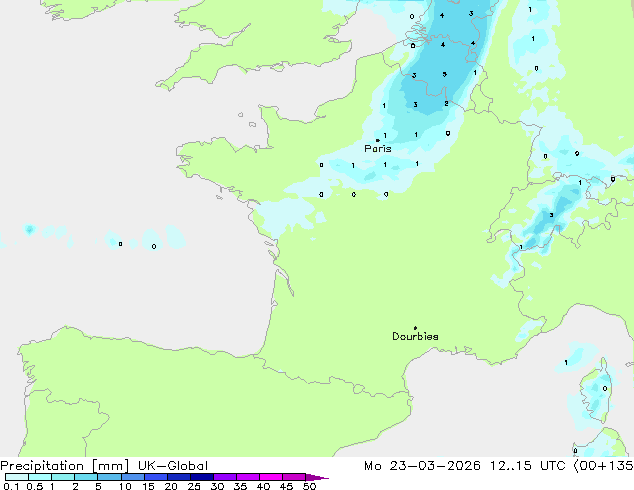Screen dimensions: 634x490
Task: Click the 0.1 to 0.5 mm legend swatch
Action: tap(17, 477)
